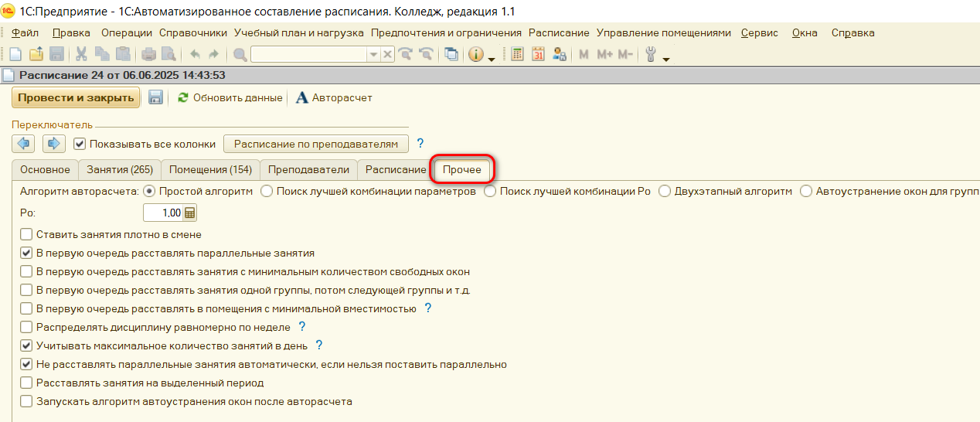Click the Open file folder icon
The width and height of the screenshot is (980, 422).
coord(36,54)
